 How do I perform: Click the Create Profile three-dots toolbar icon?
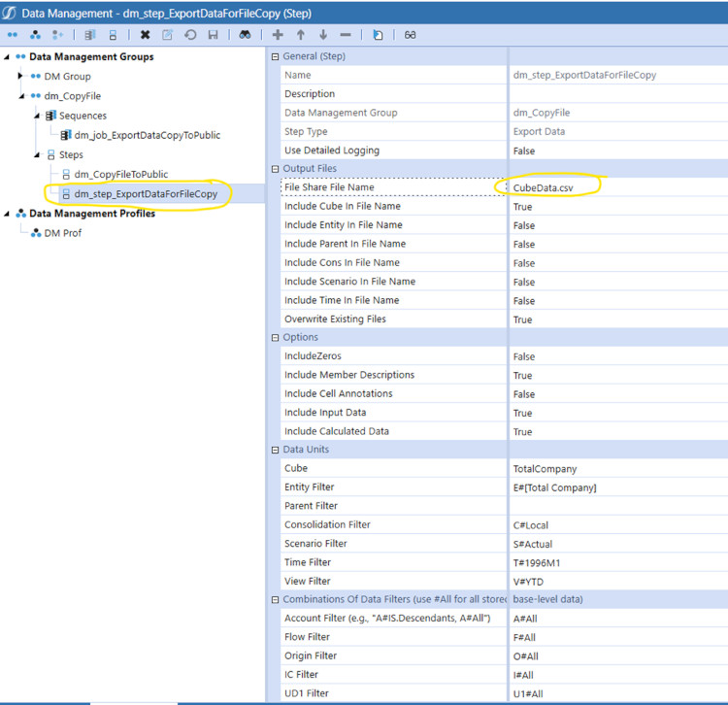click(35, 35)
